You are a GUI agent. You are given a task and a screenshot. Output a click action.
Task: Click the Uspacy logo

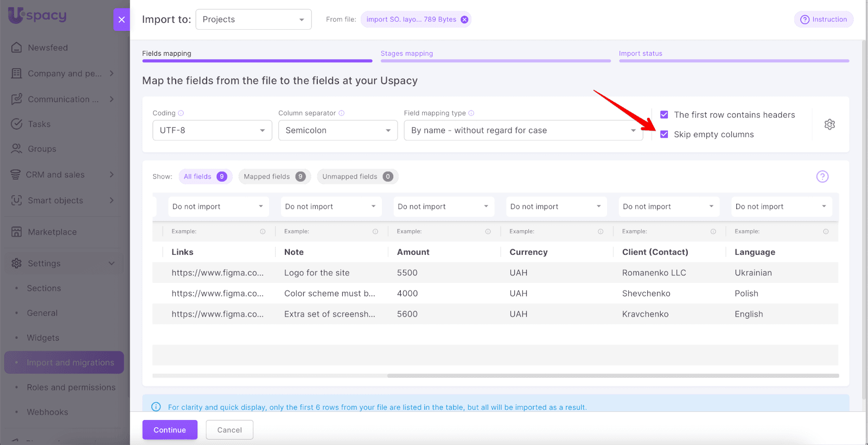(x=37, y=15)
